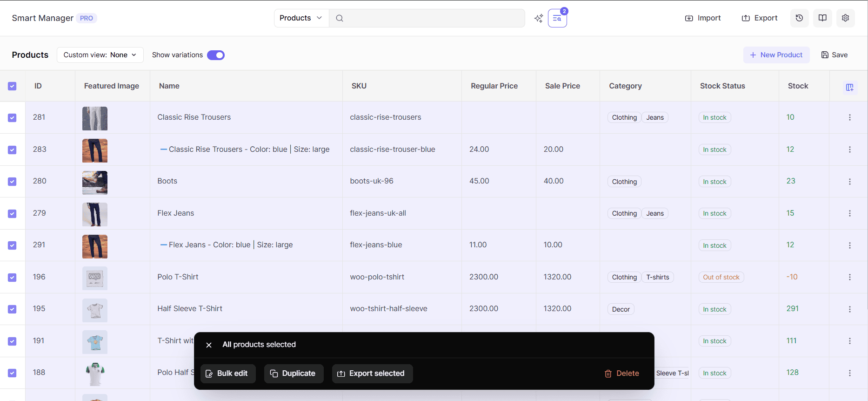Click the Flex Jeans name cell
The image size is (868, 401).
pyautogui.click(x=246, y=213)
